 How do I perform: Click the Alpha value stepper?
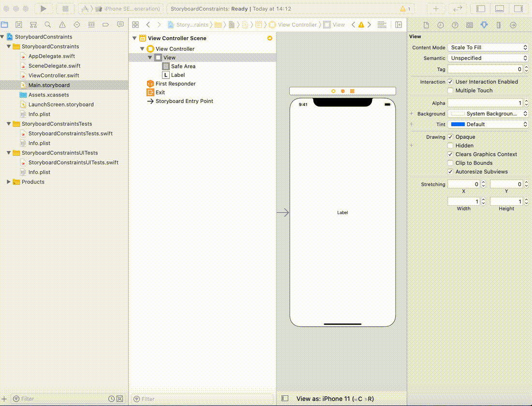click(x=526, y=103)
